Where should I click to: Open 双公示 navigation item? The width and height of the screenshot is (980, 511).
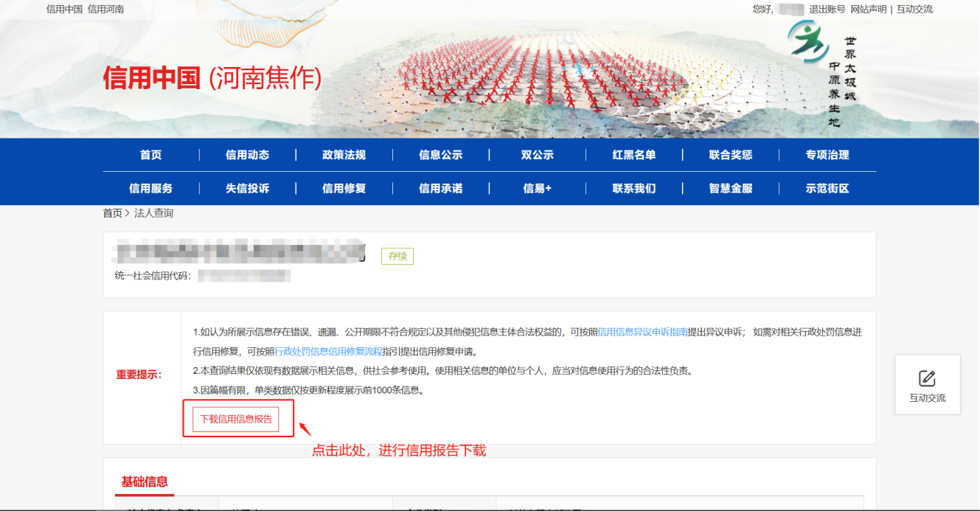coord(537,155)
